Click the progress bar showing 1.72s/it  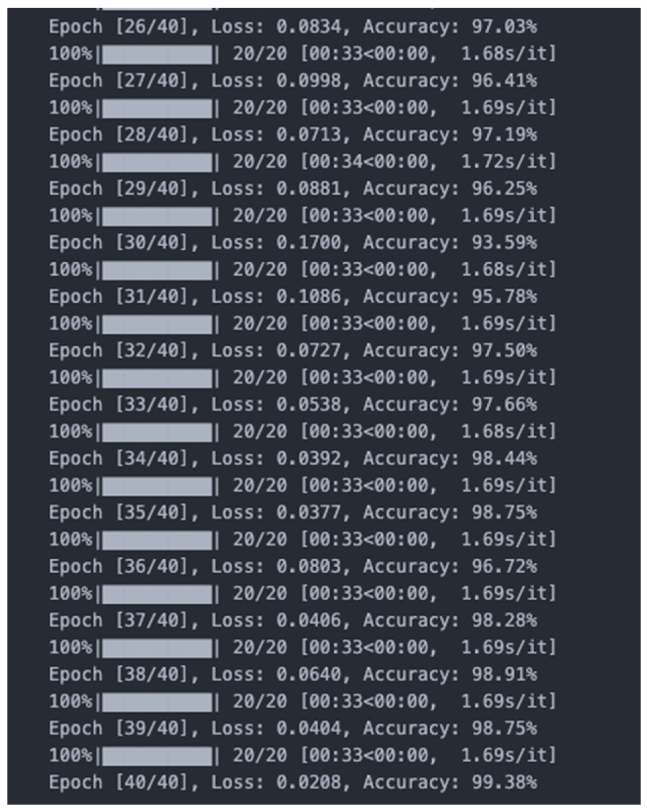point(157,162)
